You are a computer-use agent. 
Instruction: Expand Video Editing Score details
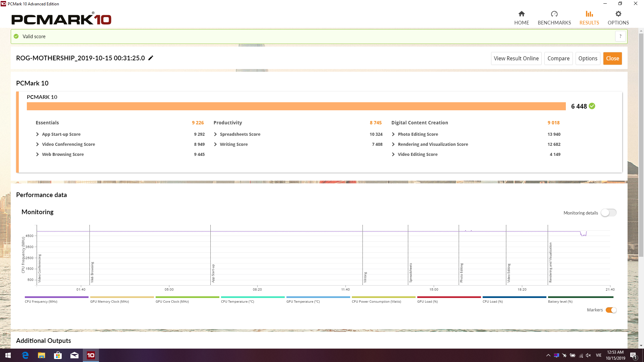click(x=393, y=154)
